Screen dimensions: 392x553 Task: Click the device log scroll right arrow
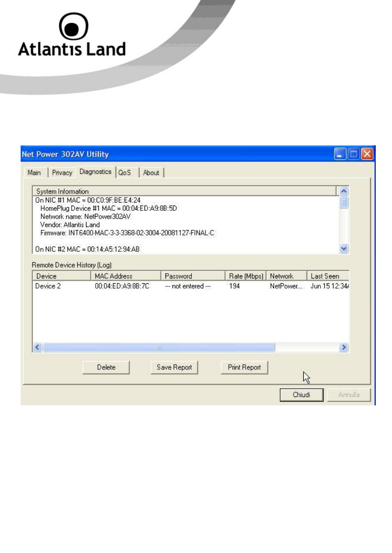click(x=344, y=347)
